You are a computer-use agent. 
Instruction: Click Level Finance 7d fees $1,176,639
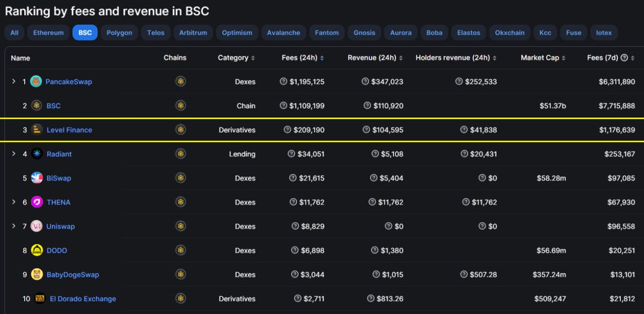coord(617,130)
